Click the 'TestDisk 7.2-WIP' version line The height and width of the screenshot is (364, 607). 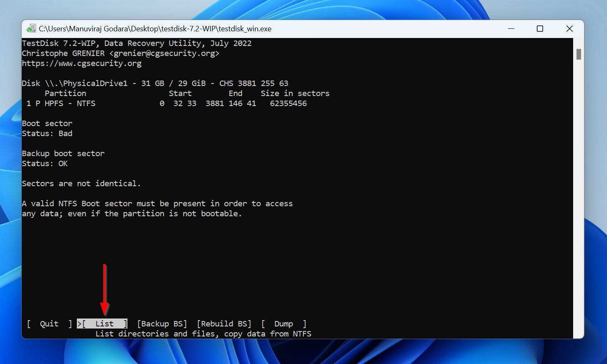click(137, 43)
